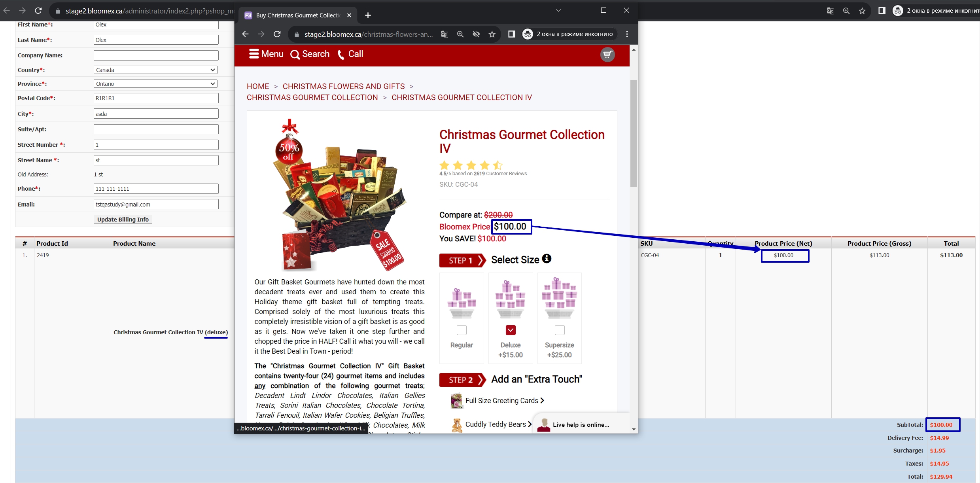Close the Buy Christmas Gourmet Collection tab

[x=349, y=15]
